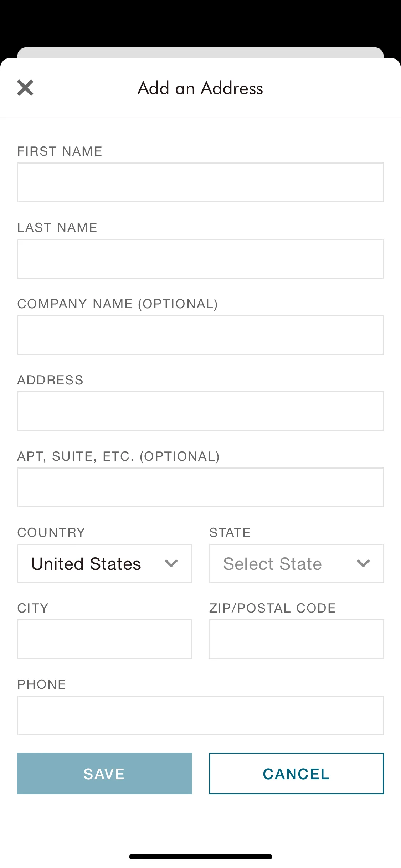Screen dimensions: 401x868
Task: Tap the Add an Address title
Action: tap(200, 88)
